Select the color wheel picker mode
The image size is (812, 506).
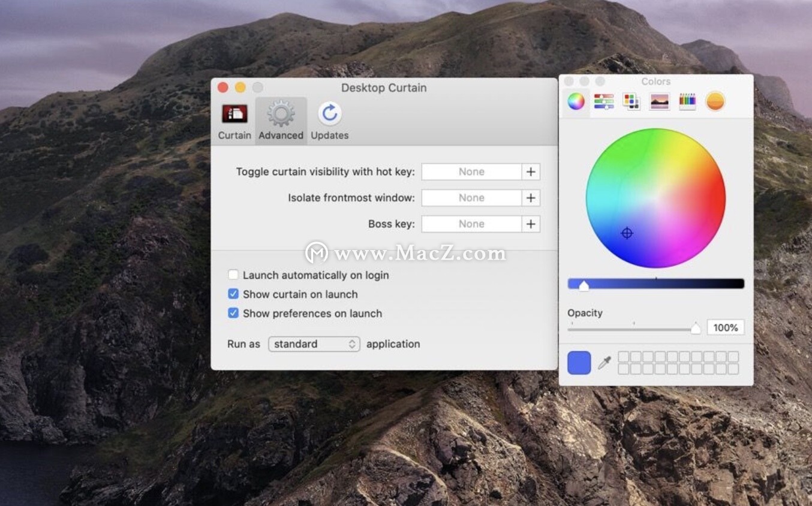pyautogui.click(x=576, y=101)
